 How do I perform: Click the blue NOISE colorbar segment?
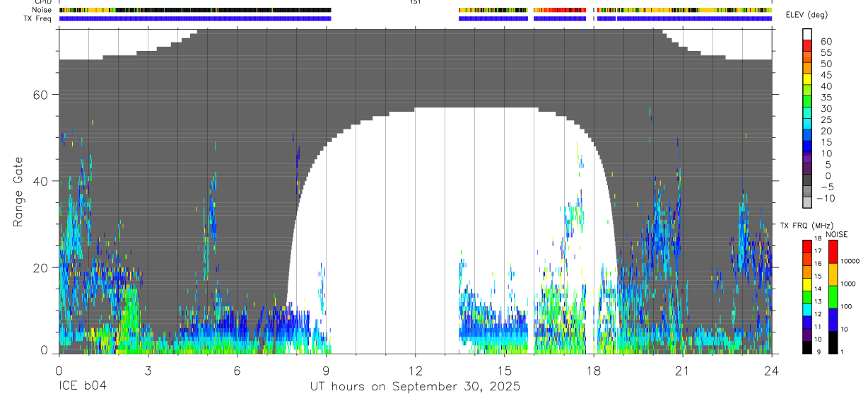(x=833, y=320)
